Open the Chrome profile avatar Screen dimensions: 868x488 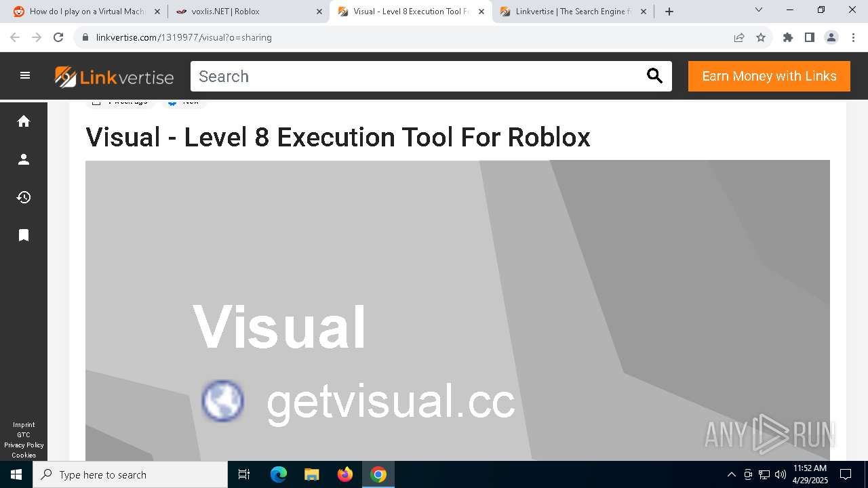pyautogui.click(x=831, y=37)
